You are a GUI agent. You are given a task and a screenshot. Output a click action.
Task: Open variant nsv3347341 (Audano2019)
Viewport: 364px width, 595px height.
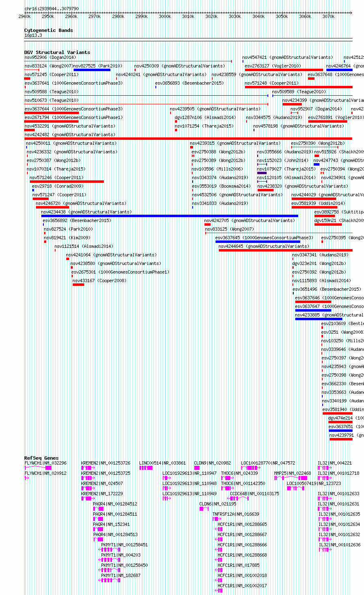[x=320, y=255]
